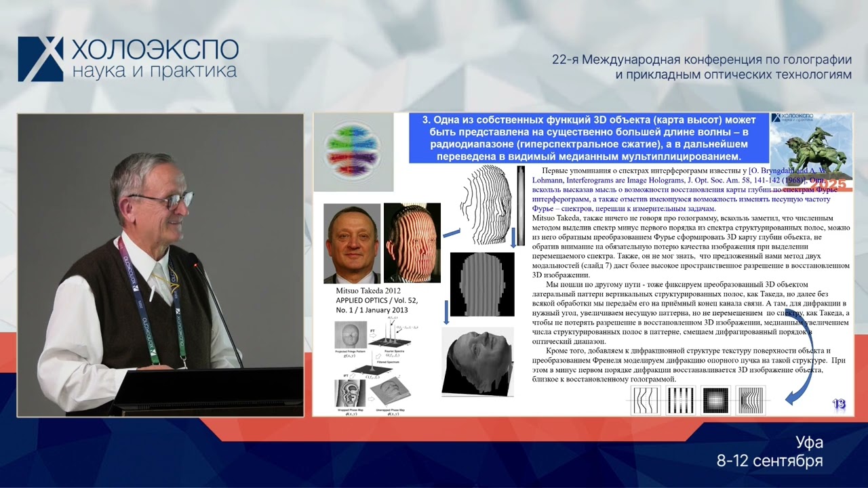
Task: Click the gradient grid square pattern icon
Action: 715,400
